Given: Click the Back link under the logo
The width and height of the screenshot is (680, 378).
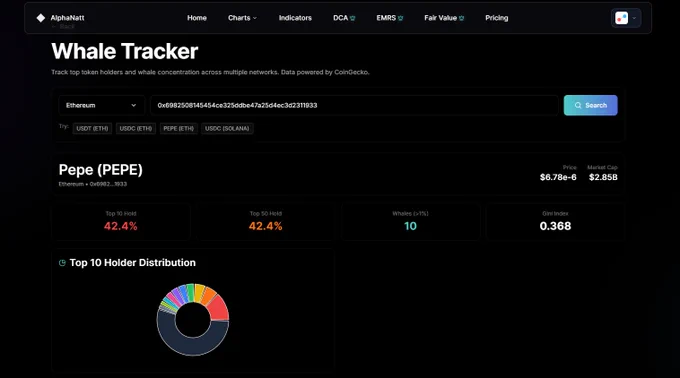Looking at the screenshot, I should click(63, 26).
